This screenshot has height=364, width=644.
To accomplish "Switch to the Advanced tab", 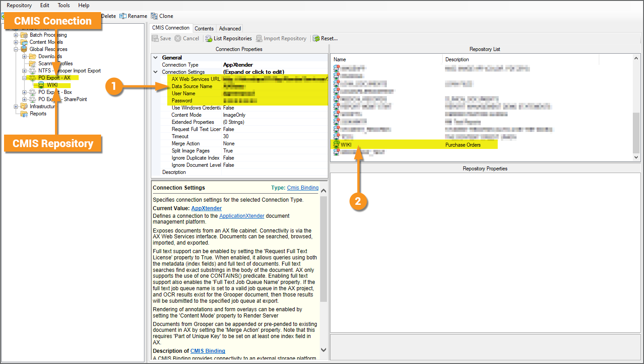I will pos(230,29).
